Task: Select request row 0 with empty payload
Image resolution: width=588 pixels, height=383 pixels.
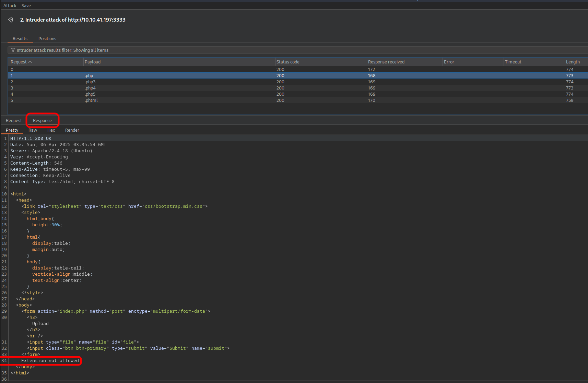Action: tap(298, 70)
